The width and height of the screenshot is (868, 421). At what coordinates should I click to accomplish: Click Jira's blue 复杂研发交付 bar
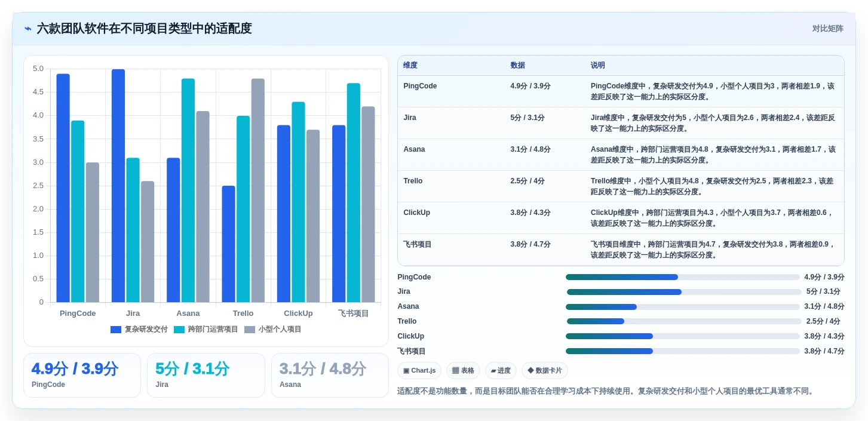(x=118, y=186)
